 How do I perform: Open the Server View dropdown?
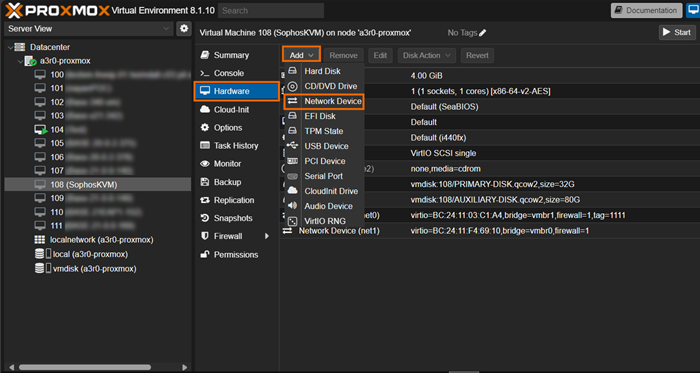[89, 29]
